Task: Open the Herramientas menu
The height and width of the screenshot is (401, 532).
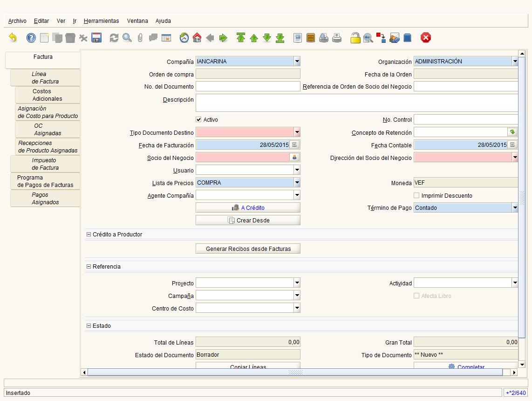Action: tap(101, 21)
